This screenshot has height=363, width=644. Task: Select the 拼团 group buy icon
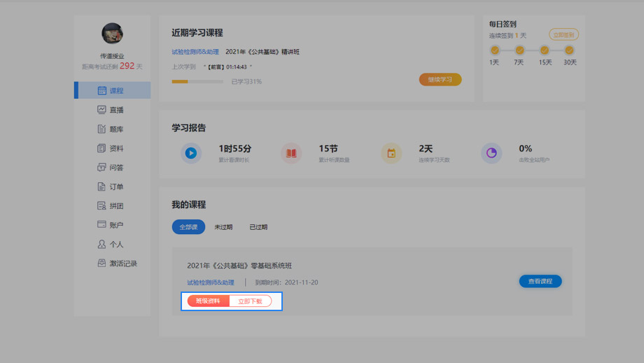click(102, 206)
